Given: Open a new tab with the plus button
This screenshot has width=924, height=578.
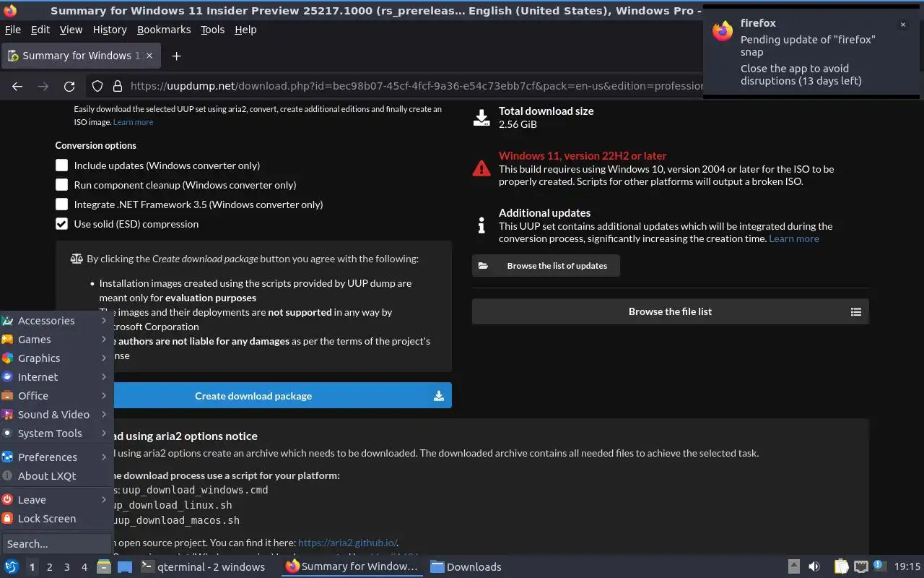Looking at the screenshot, I should (x=176, y=56).
